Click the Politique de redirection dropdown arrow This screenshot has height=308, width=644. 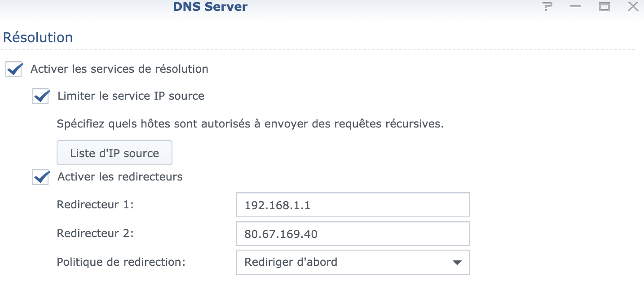pyautogui.click(x=457, y=262)
